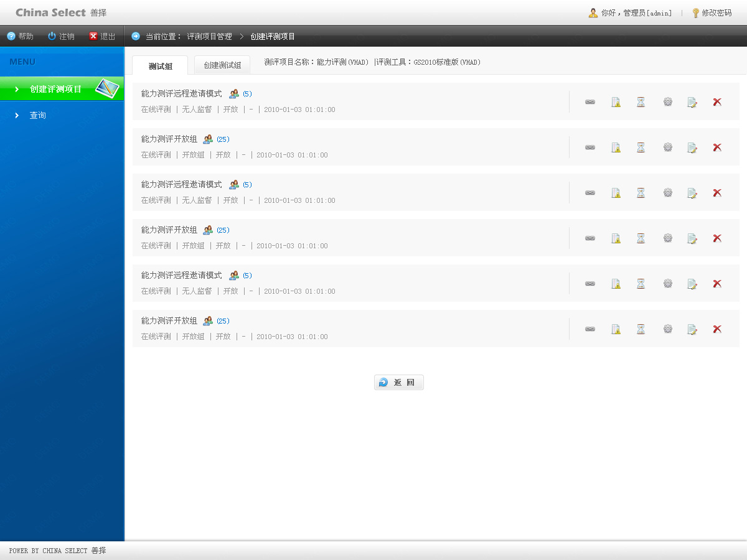Open the (5) participant count in the third row
Viewport: 747px width, 560px height.
(247, 185)
